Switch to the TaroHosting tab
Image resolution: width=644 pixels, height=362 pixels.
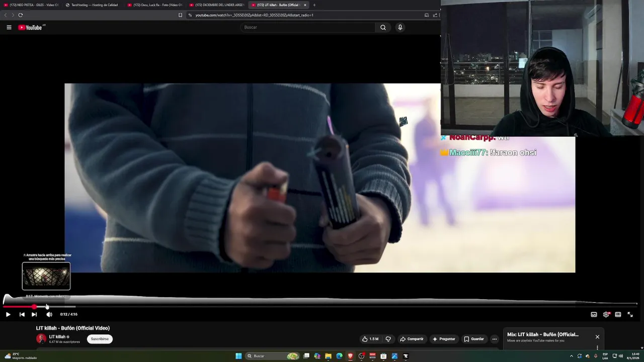coord(93,5)
